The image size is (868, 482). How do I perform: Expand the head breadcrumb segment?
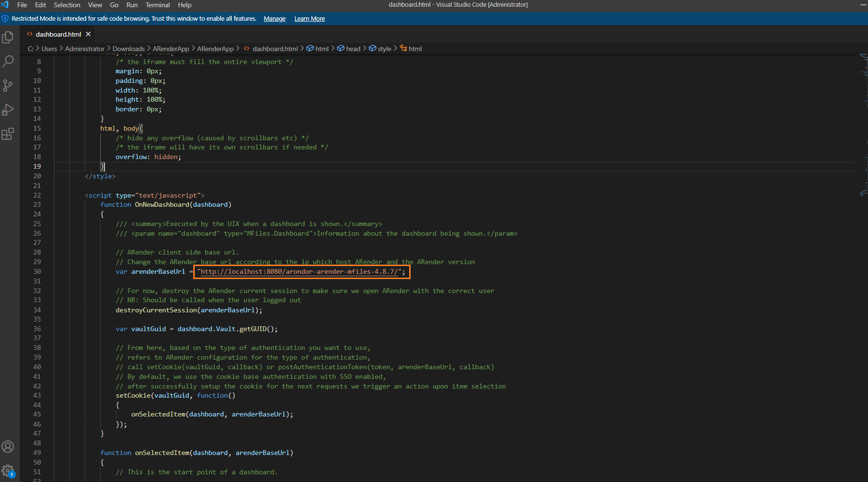[x=353, y=49]
